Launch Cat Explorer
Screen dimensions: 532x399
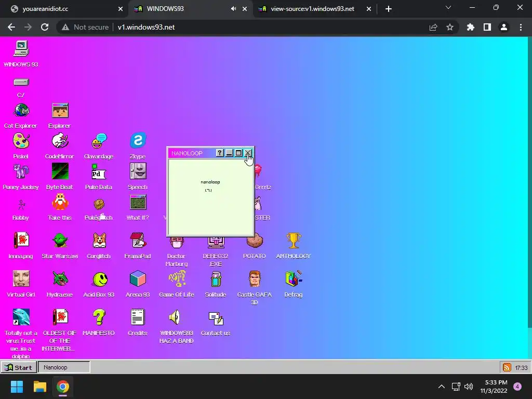coord(21,111)
